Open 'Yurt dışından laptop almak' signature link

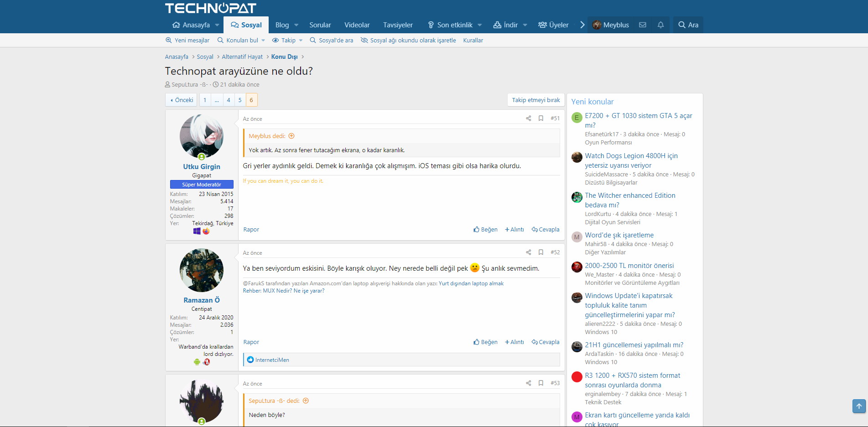tap(471, 283)
